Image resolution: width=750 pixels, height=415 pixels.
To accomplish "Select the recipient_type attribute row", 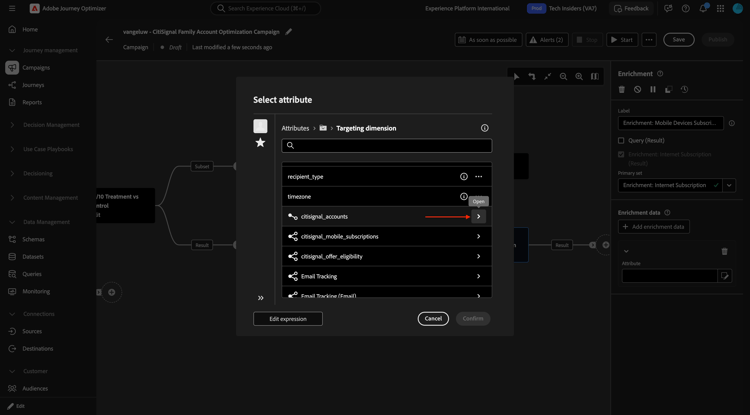I will pos(386,176).
